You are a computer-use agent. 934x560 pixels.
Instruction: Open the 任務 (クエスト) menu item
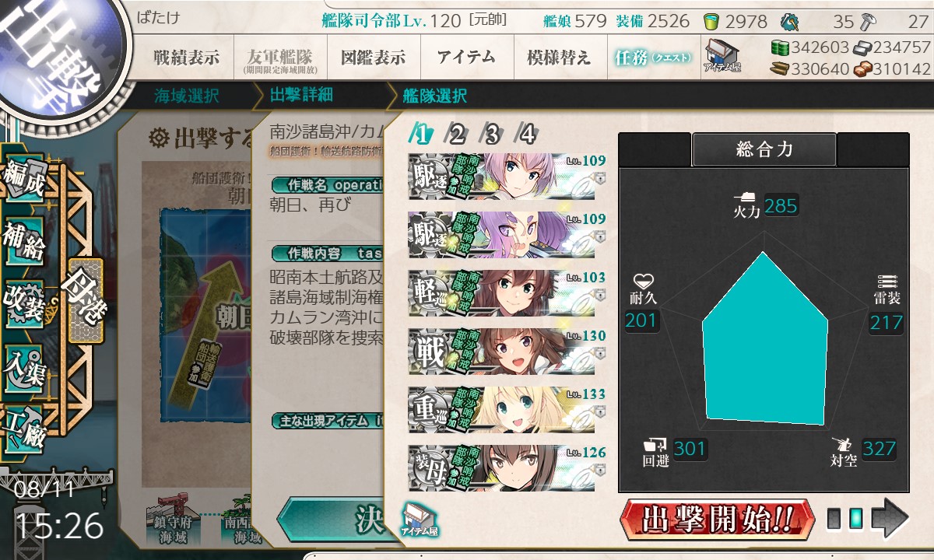pyautogui.click(x=654, y=58)
